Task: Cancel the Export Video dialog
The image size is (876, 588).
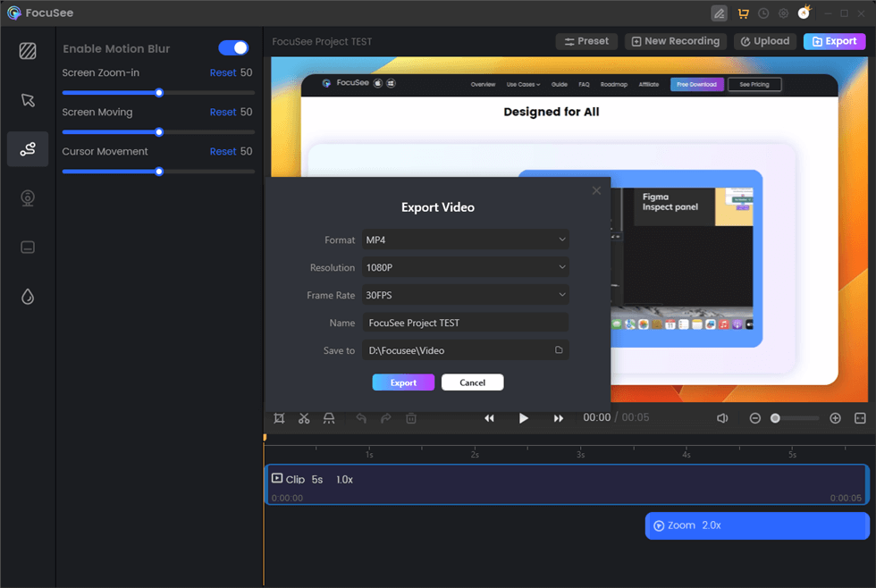Action: 473,382
